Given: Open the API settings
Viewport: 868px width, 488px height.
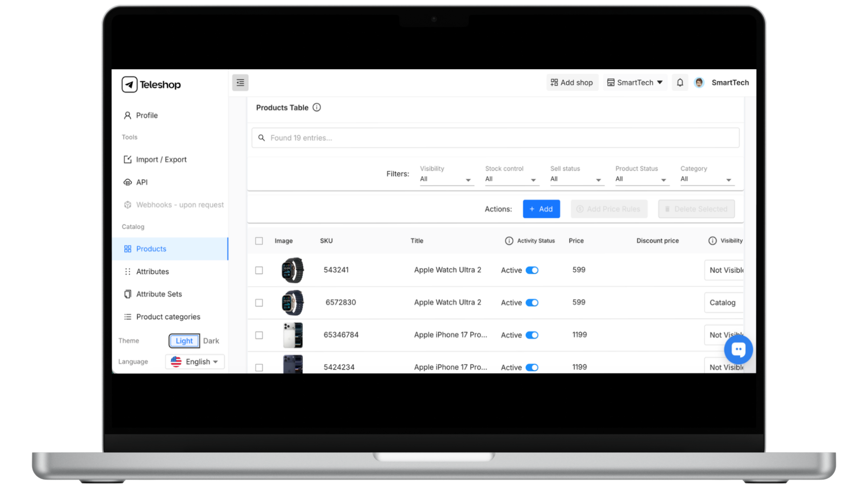Looking at the screenshot, I should (x=142, y=182).
